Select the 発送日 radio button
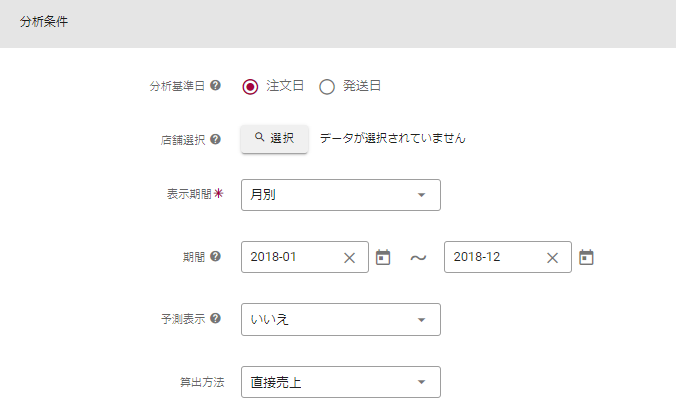 (x=327, y=86)
